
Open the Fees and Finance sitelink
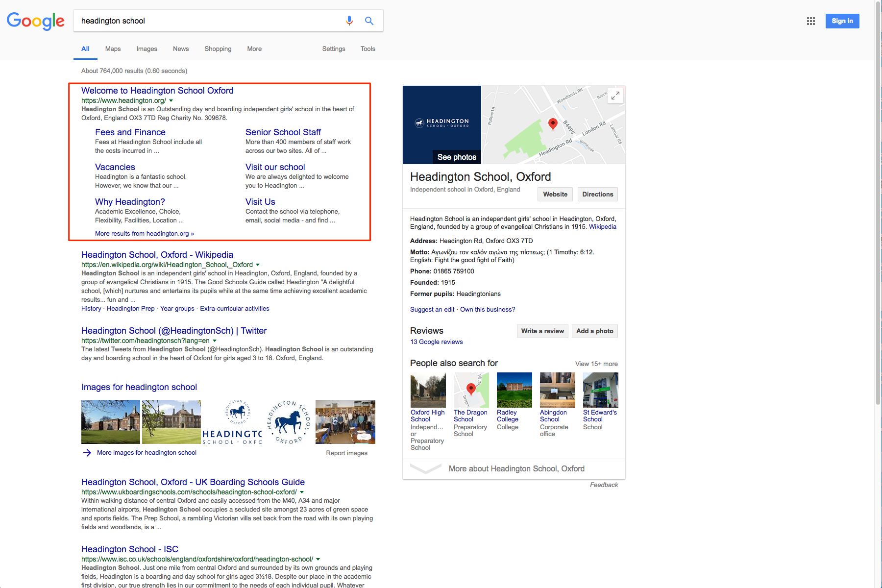[130, 132]
